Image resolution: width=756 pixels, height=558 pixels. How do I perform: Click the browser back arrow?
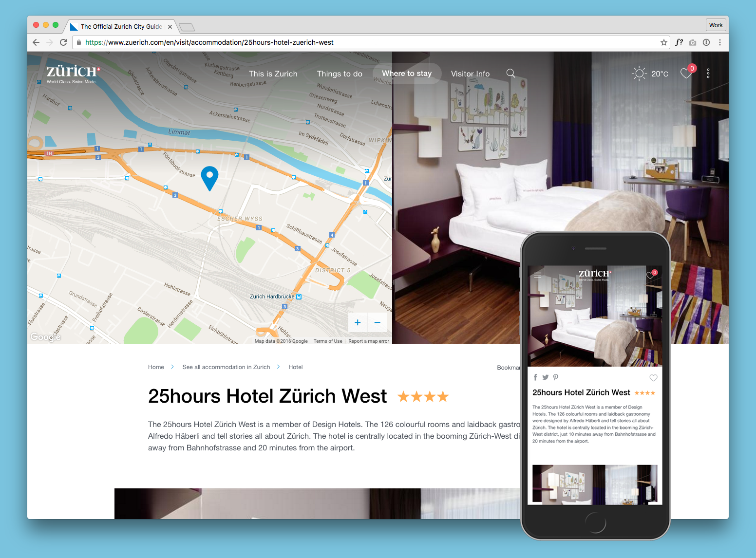[x=36, y=42]
